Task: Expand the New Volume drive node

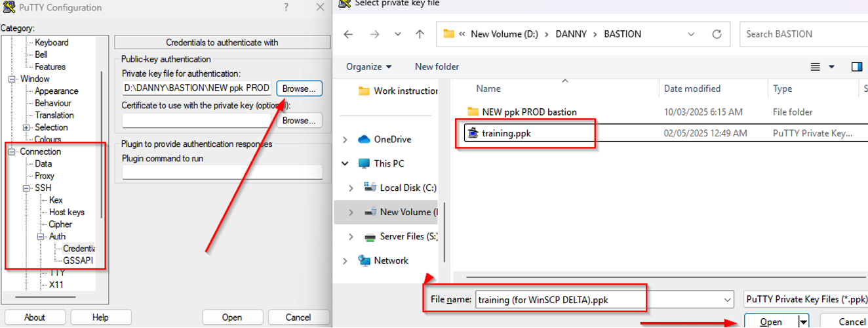Action: click(x=351, y=212)
